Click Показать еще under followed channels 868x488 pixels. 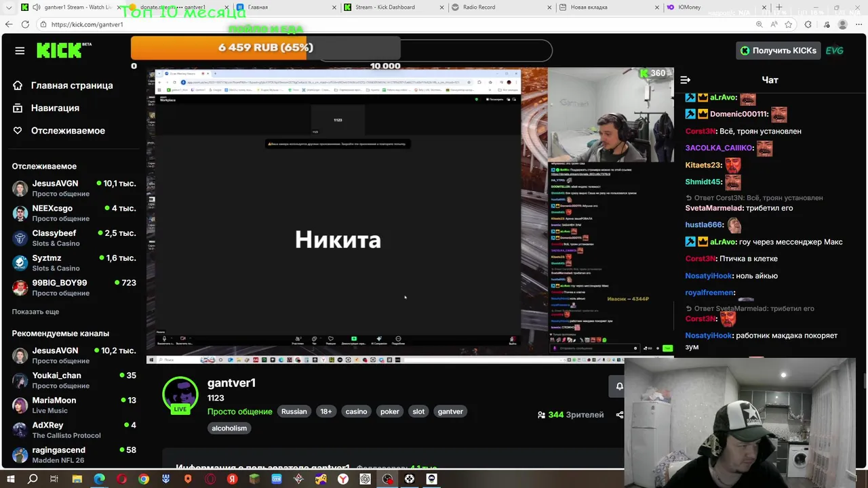tap(35, 312)
